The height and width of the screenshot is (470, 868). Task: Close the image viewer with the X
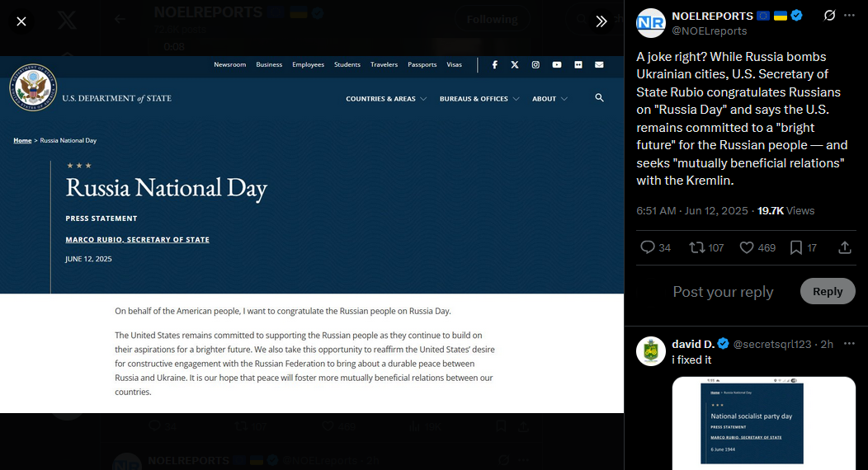pyautogui.click(x=21, y=21)
